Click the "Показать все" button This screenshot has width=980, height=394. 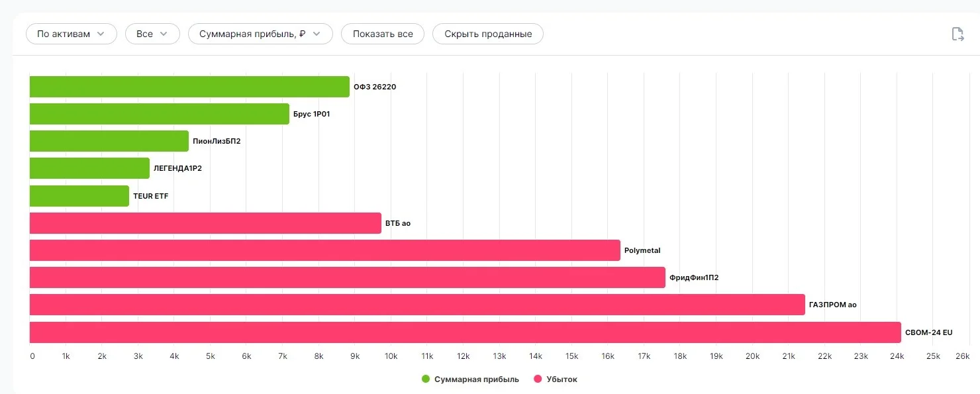pos(383,34)
